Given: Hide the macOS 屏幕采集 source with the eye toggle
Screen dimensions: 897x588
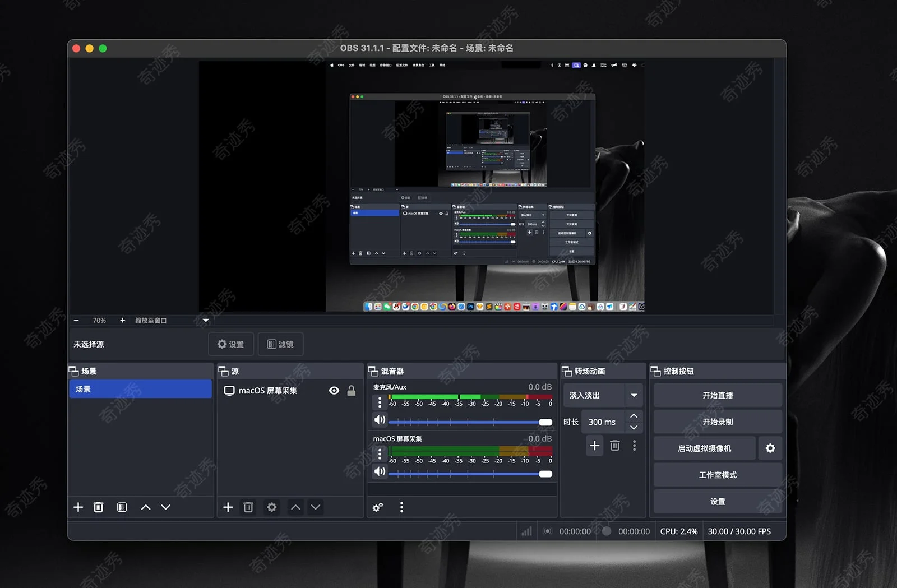Looking at the screenshot, I should point(334,391).
